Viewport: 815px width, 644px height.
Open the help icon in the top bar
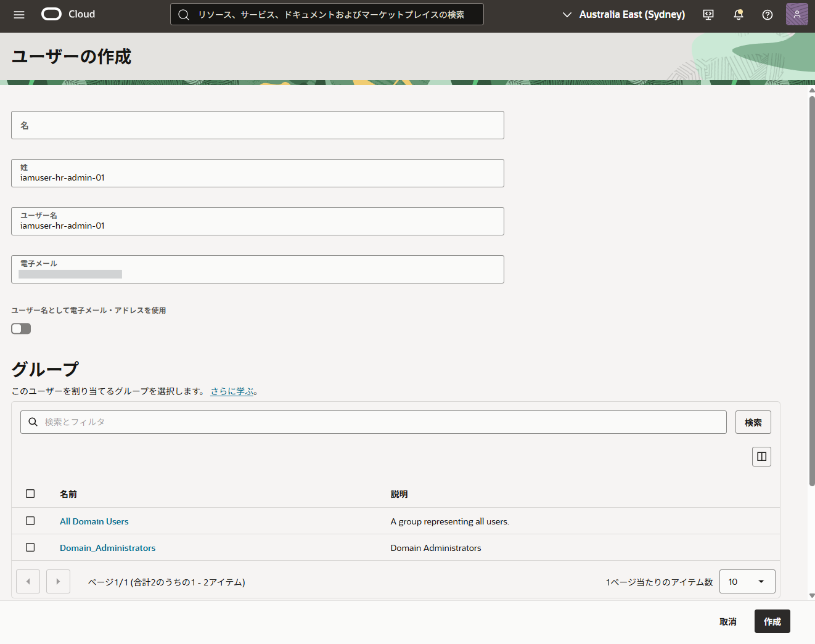pyautogui.click(x=767, y=14)
